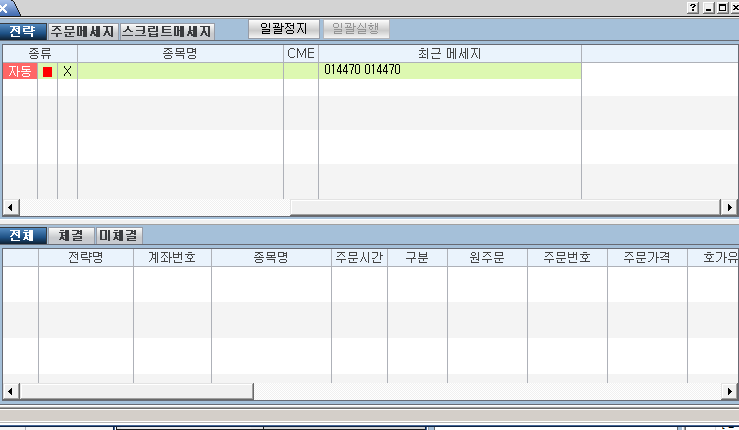Viewport: 739px width, 430px height.
Task: Select the 전략 tab
Action: [23, 31]
